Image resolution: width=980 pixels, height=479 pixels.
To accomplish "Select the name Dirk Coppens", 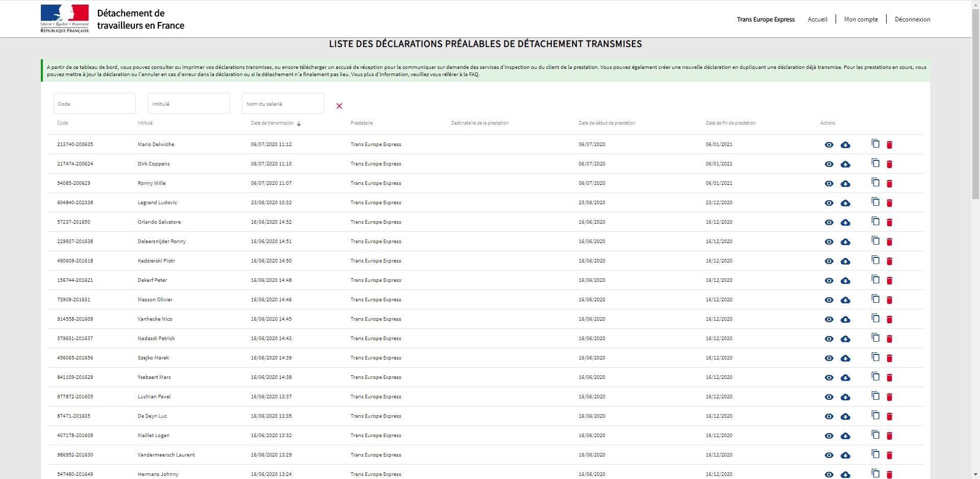I will pos(154,164).
